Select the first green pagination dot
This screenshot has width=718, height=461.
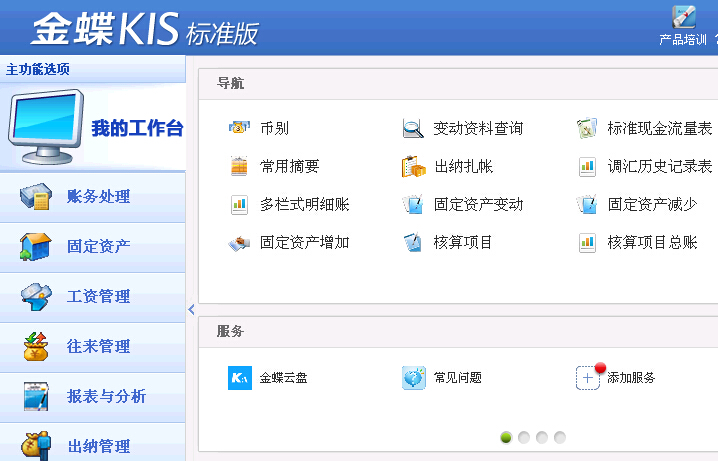(506, 437)
